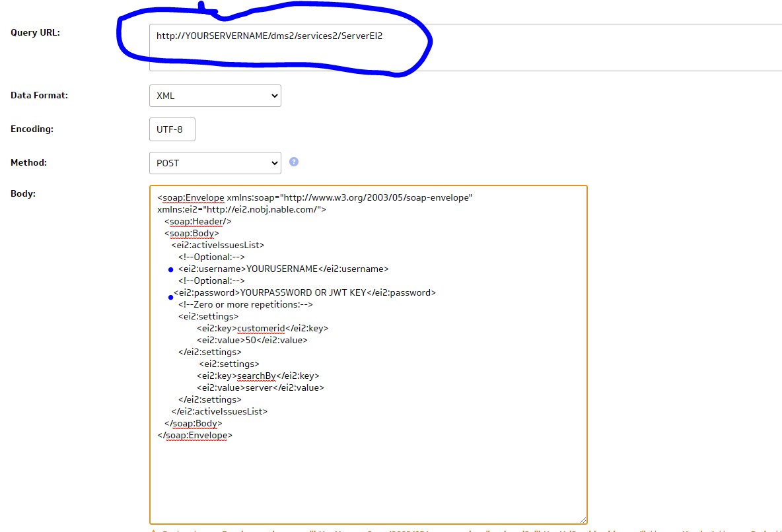Click the Query URL input field
Image resolution: width=782 pixels, height=532 pixels.
466,48
